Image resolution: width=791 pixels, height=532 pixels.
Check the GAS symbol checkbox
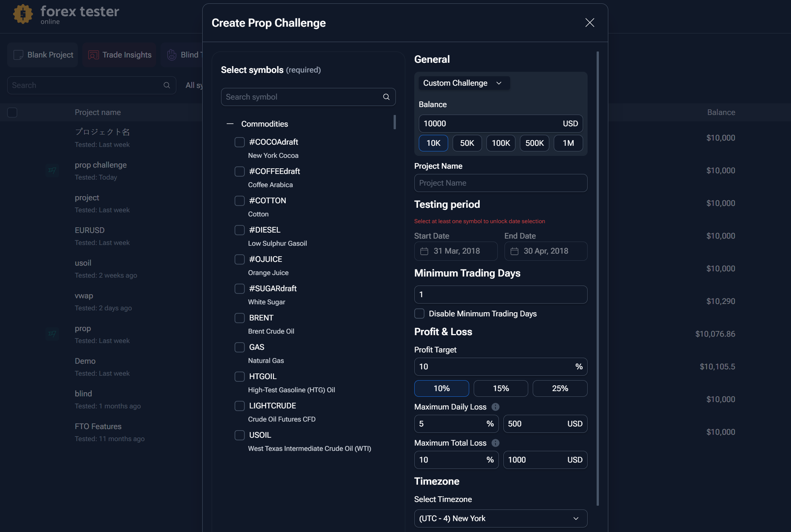tap(239, 347)
